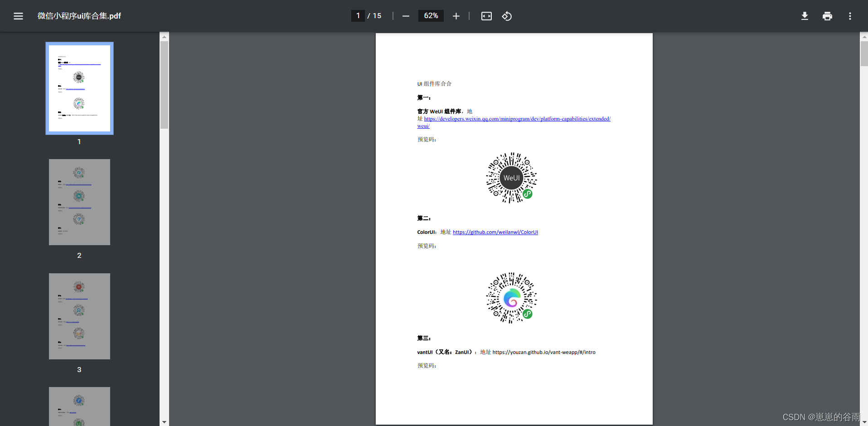Click the 62% zoom level field
Viewport: 868px width, 426px height.
pyautogui.click(x=431, y=16)
